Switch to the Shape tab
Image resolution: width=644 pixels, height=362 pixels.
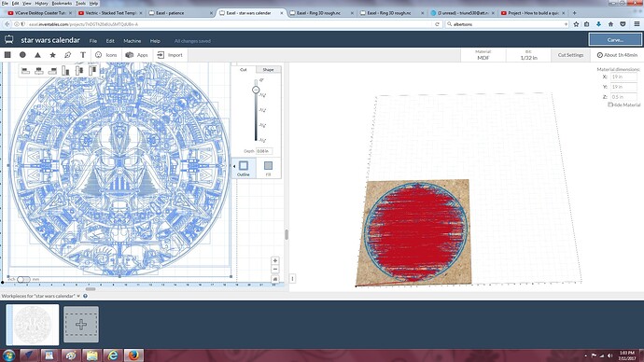coord(268,69)
